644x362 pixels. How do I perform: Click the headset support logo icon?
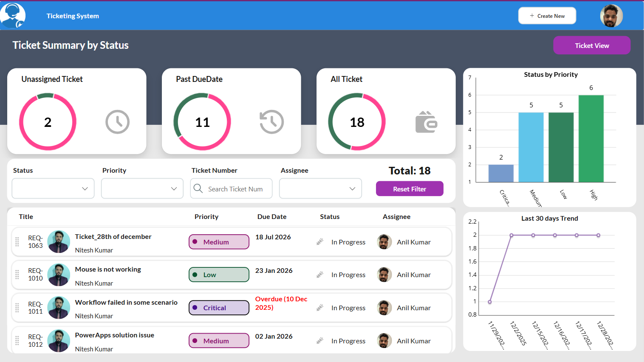point(13,16)
